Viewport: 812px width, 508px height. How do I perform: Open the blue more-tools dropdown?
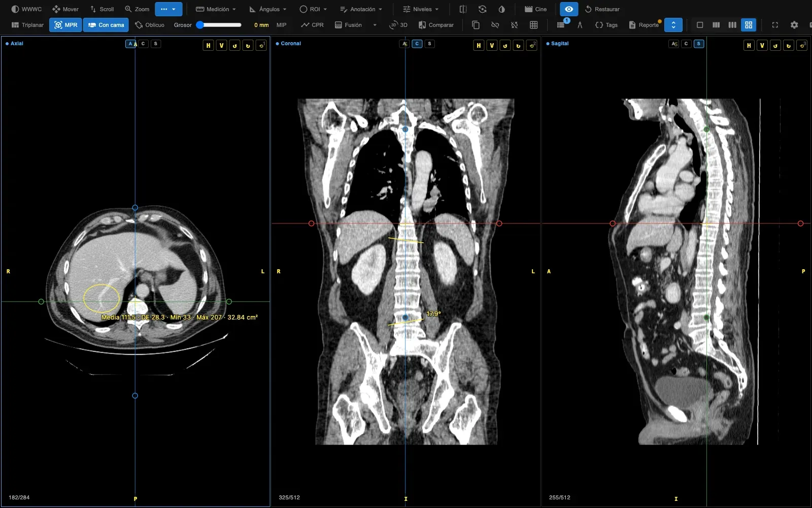(x=168, y=9)
